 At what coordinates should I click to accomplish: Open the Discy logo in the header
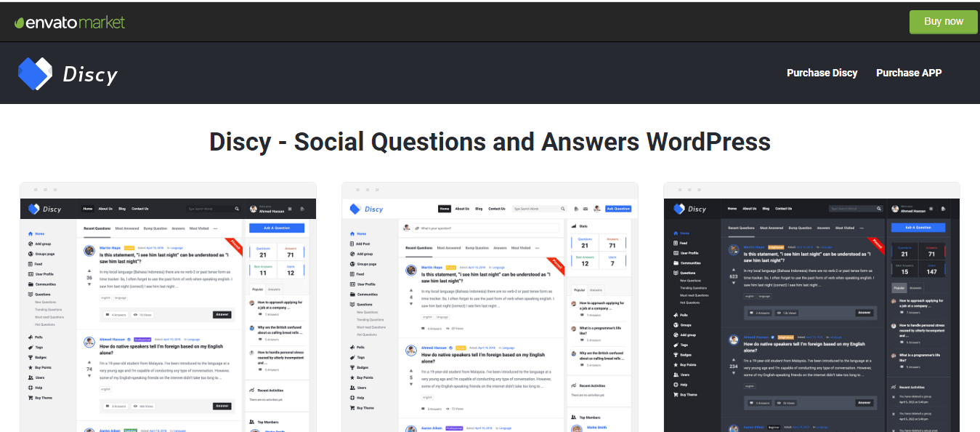[x=68, y=73]
